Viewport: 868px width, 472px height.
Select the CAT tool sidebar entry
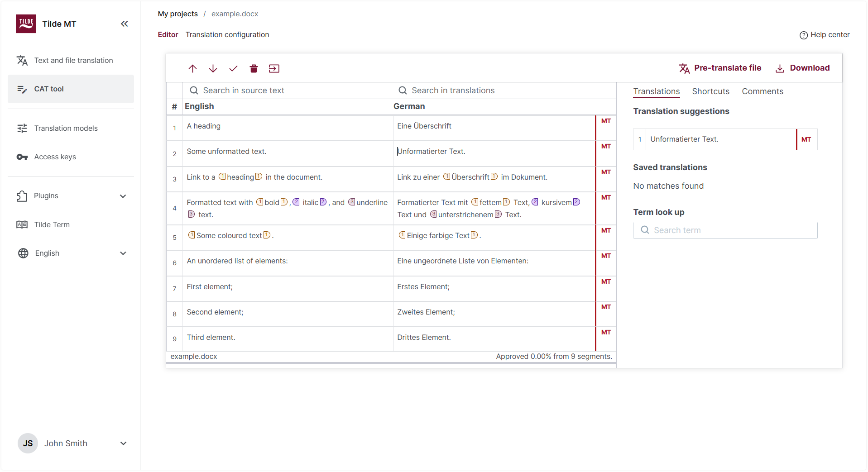point(48,89)
